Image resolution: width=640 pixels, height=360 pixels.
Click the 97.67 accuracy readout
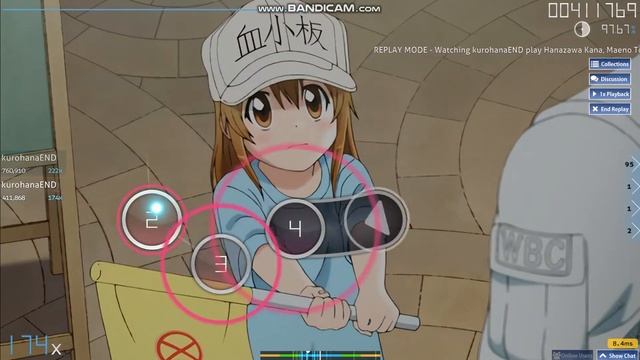[x=618, y=29]
